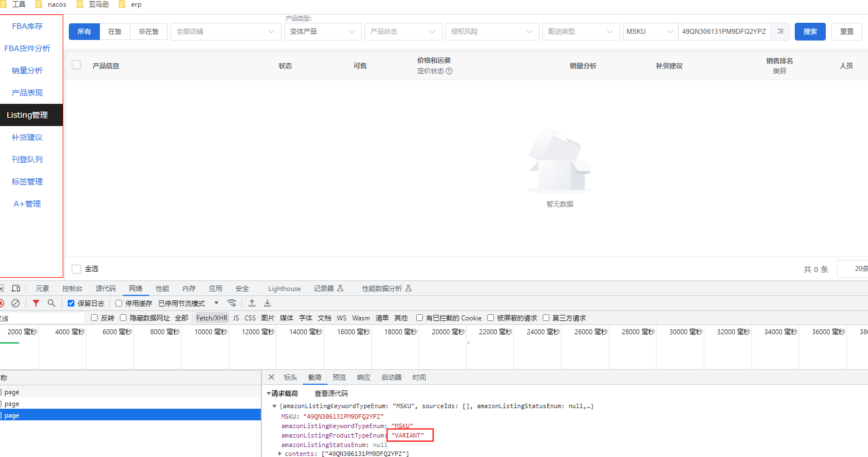
Task: Open the 全部店铺 store dropdown
Action: pyautogui.click(x=225, y=32)
